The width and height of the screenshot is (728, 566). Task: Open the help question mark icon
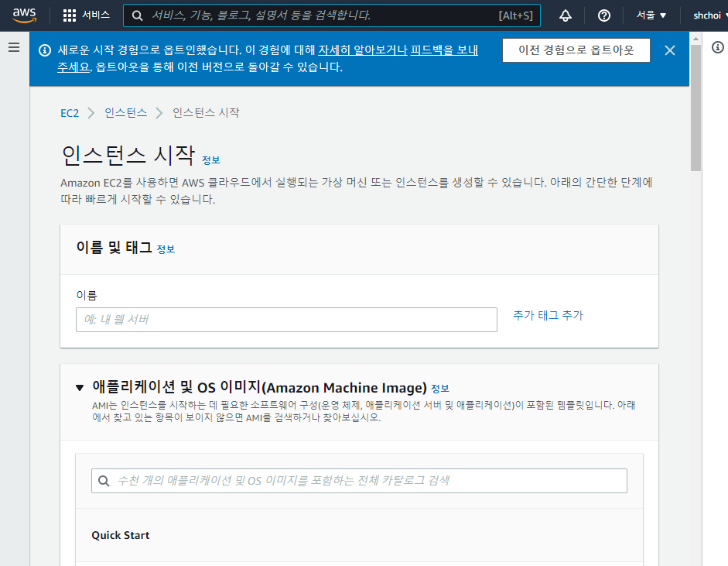click(x=604, y=15)
